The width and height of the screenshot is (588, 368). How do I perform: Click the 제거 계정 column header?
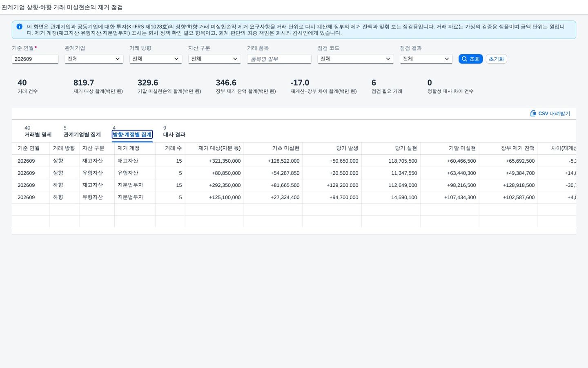[x=135, y=148]
